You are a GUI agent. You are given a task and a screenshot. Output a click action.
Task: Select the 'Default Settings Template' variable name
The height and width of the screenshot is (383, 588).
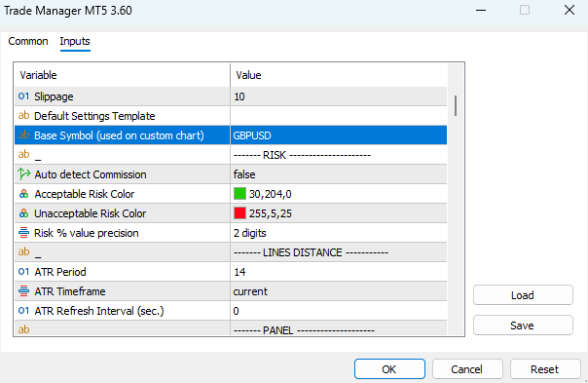pos(94,116)
